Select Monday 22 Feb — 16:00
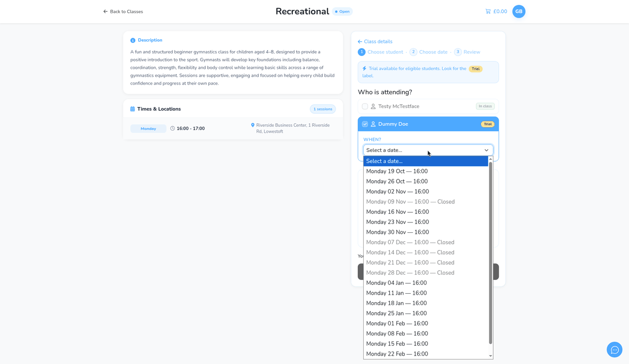The height and width of the screenshot is (364, 629). (426, 354)
